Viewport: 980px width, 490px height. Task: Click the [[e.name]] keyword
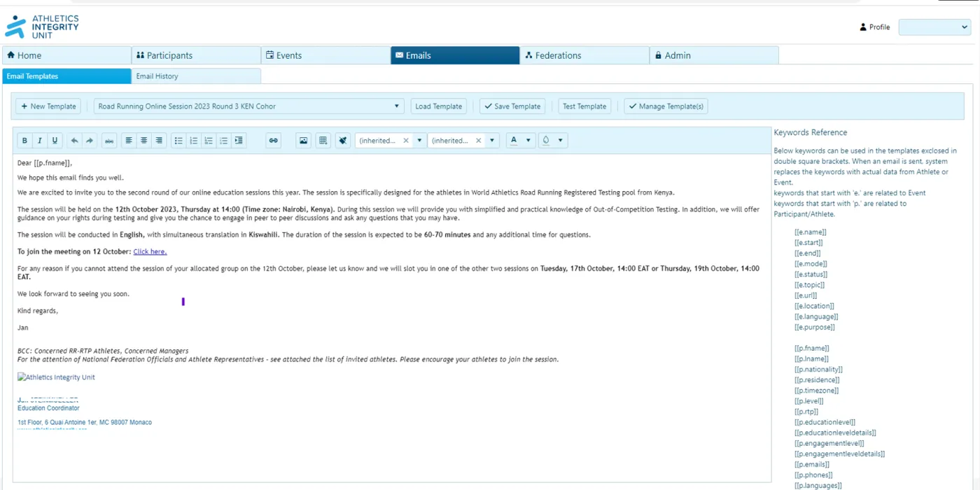(810, 232)
